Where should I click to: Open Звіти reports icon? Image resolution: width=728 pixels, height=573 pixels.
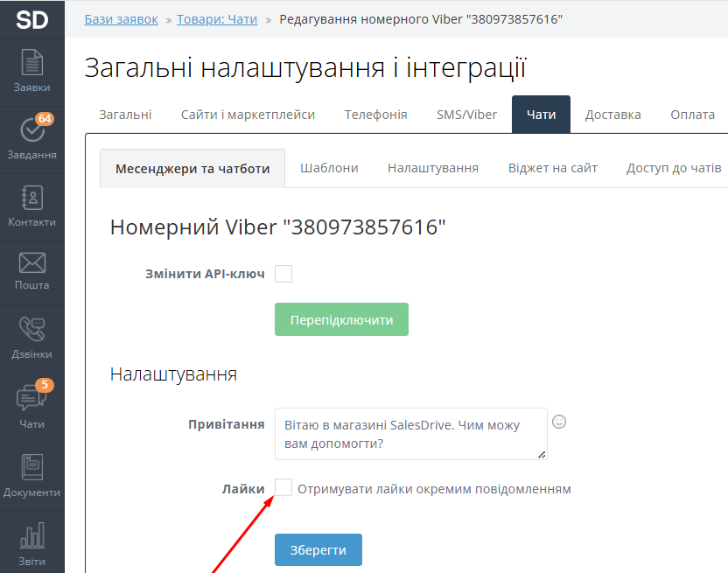coord(31,544)
